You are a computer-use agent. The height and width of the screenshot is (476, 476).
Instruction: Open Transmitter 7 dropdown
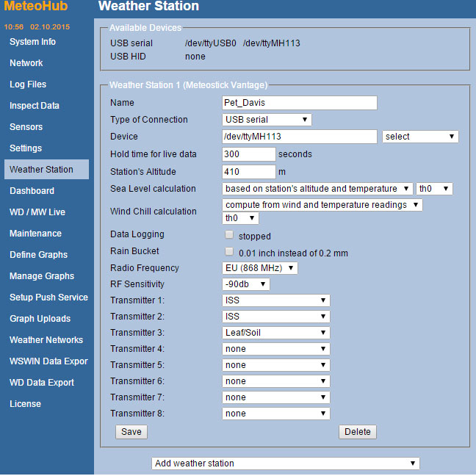click(x=276, y=397)
